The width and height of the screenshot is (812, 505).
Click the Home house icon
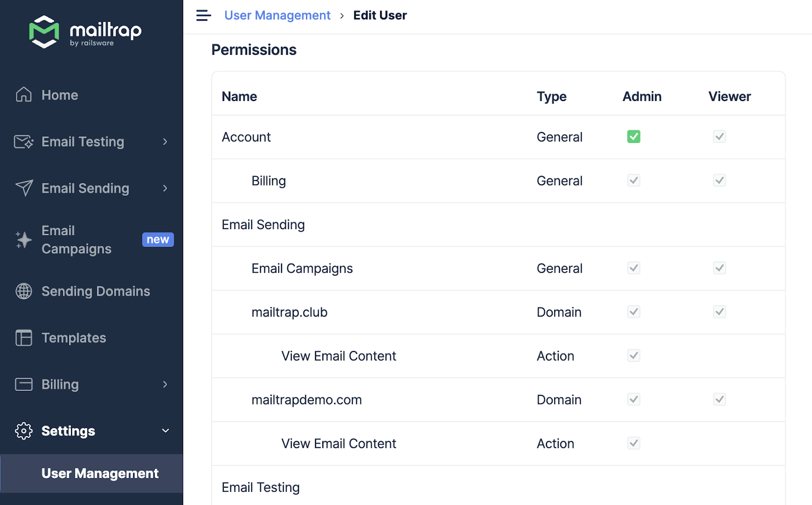click(x=24, y=95)
